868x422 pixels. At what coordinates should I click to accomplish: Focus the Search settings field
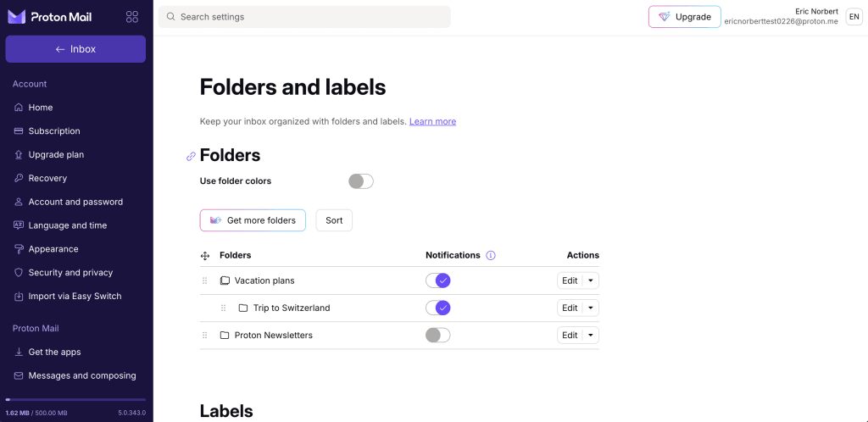click(305, 17)
